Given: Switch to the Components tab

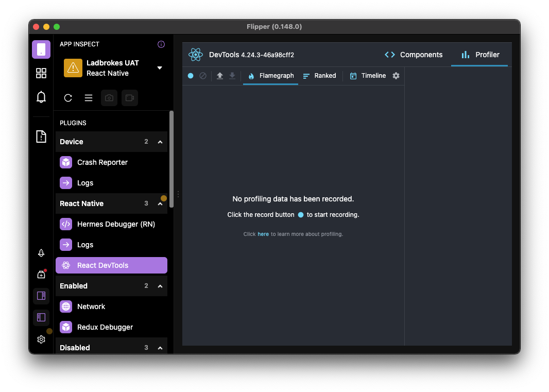Looking at the screenshot, I should tap(414, 55).
